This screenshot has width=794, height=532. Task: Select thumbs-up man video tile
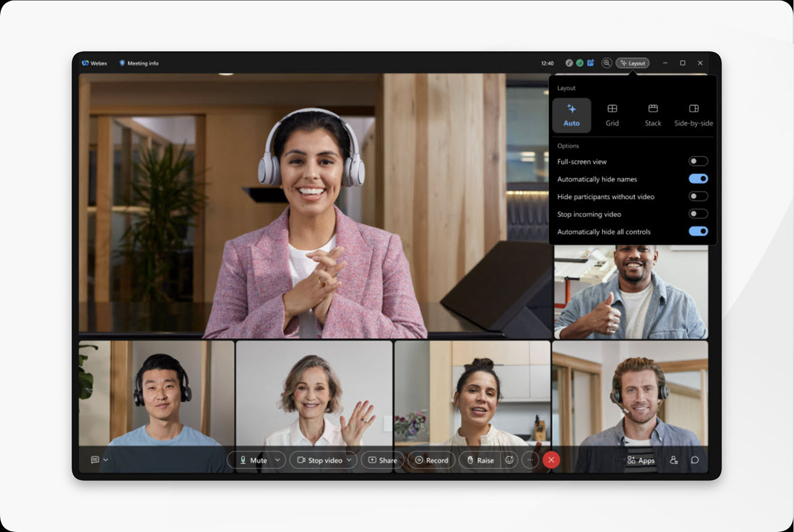tap(631, 292)
